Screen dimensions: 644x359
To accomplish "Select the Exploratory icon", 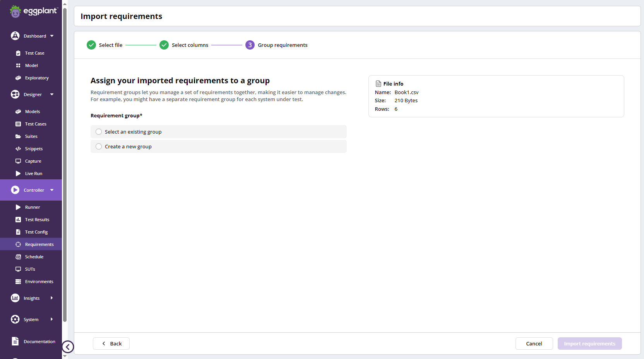I will 18,78.
